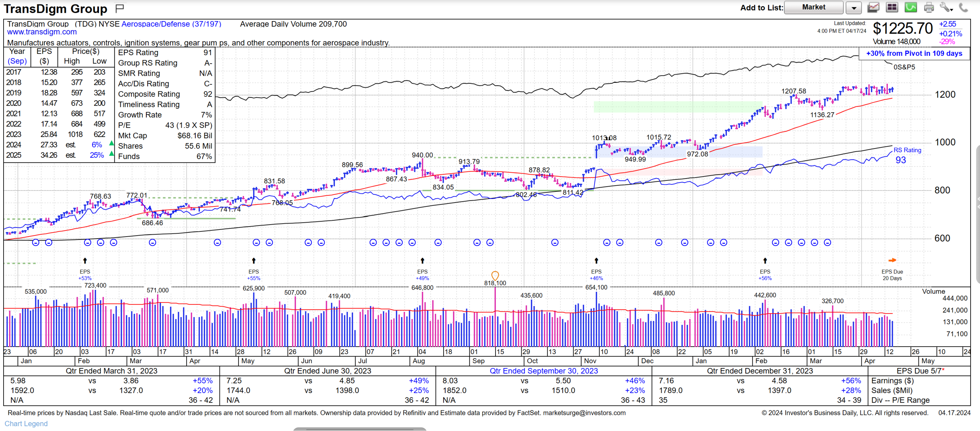The height and width of the screenshot is (431, 980).
Task: Click the orange EPS Due 20 Days arrow
Action: pos(892,260)
